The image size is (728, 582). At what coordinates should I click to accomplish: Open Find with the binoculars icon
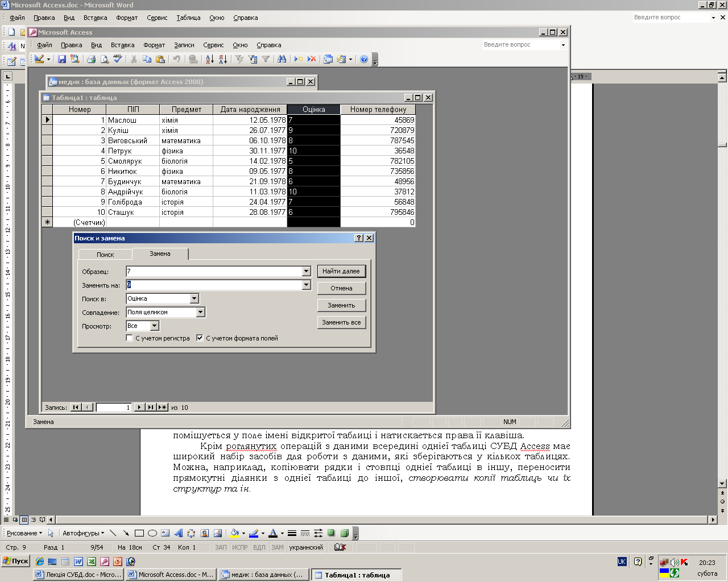coord(282,59)
